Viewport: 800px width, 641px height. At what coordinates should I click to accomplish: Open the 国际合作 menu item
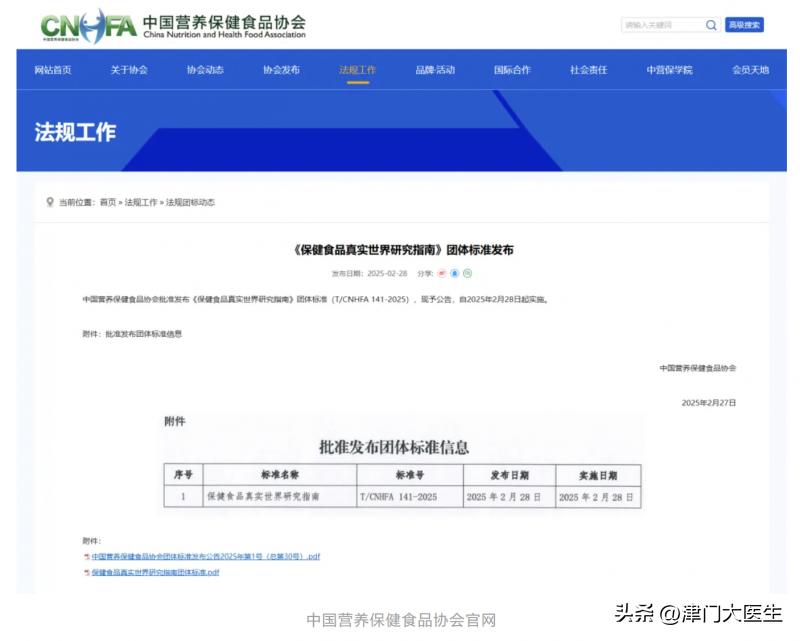pos(512,70)
